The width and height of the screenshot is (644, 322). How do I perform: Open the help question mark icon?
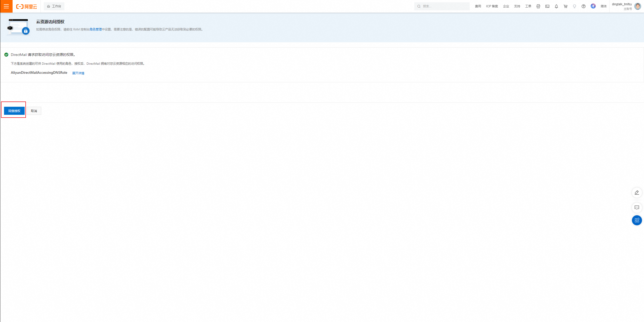(x=583, y=6)
